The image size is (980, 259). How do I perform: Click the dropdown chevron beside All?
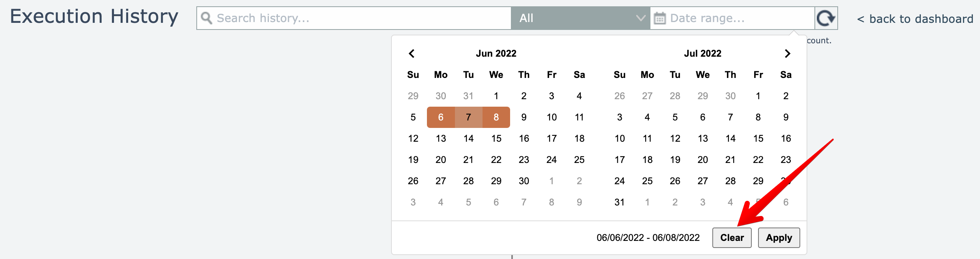641,18
